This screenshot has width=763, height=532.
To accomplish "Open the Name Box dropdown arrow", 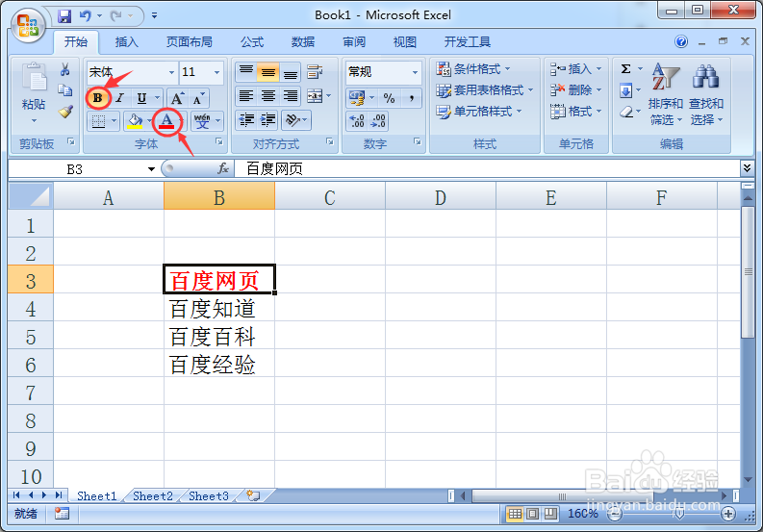I will 151,169.
